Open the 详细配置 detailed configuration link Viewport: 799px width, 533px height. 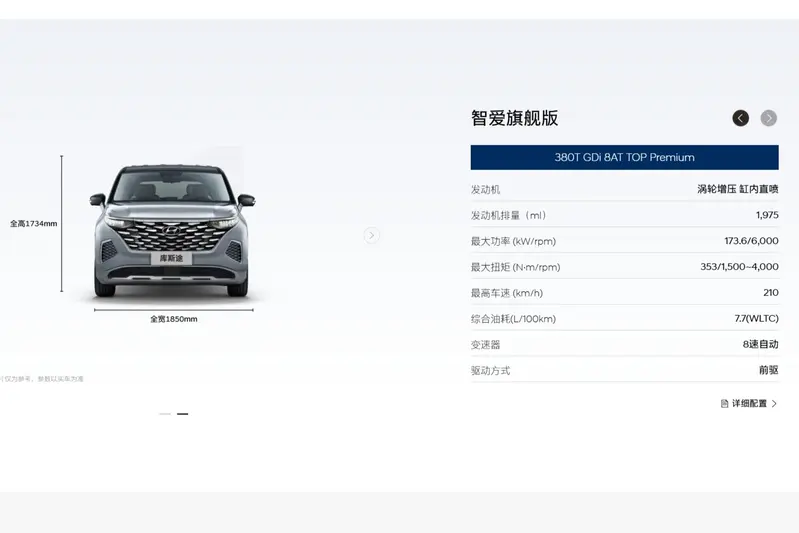click(749, 404)
